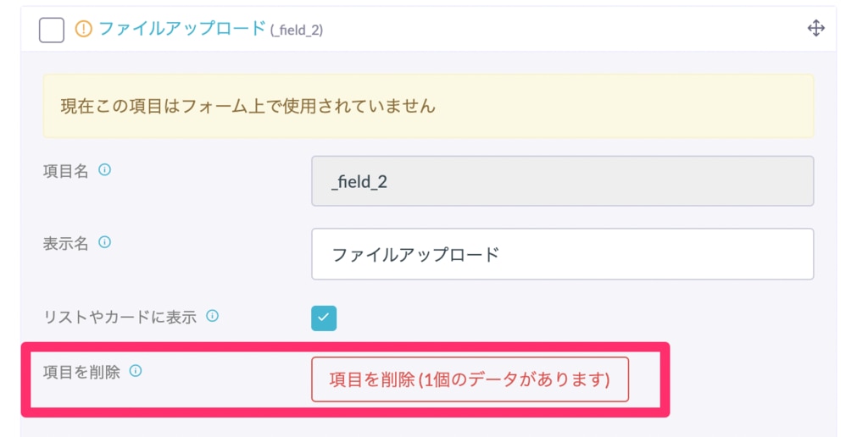868x437 pixels.
Task: Click the info icon beside 項目を削除 label
Action: point(136,371)
